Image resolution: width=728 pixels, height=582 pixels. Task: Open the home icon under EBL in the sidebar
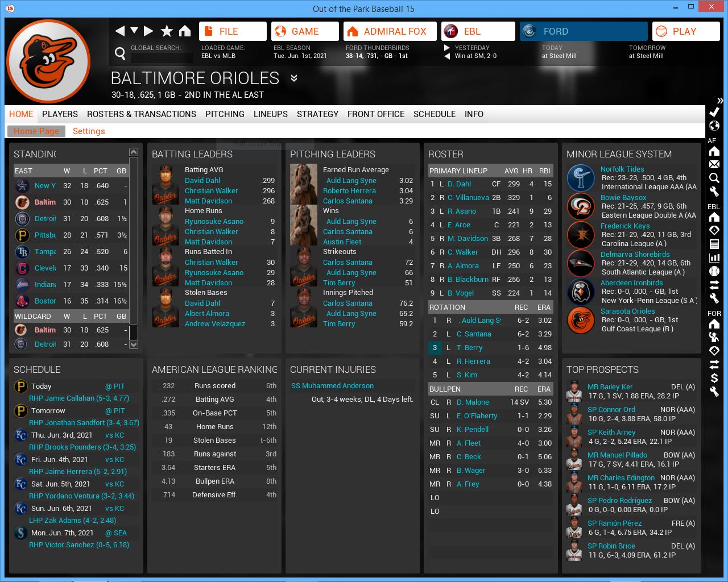pyautogui.click(x=714, y=217)
